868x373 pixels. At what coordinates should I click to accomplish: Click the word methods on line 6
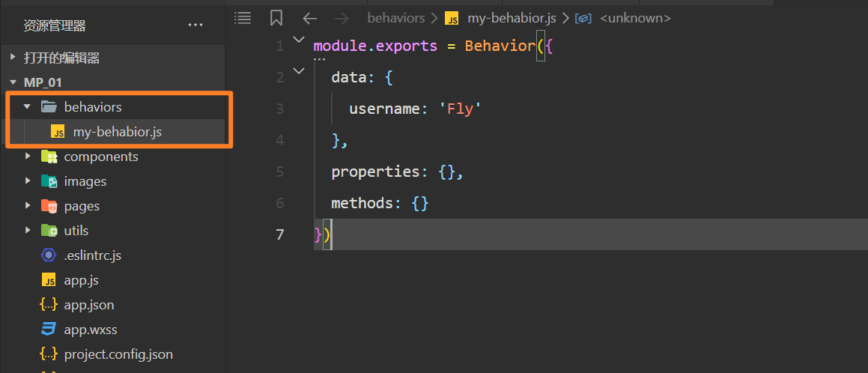[x=362, y=203]
